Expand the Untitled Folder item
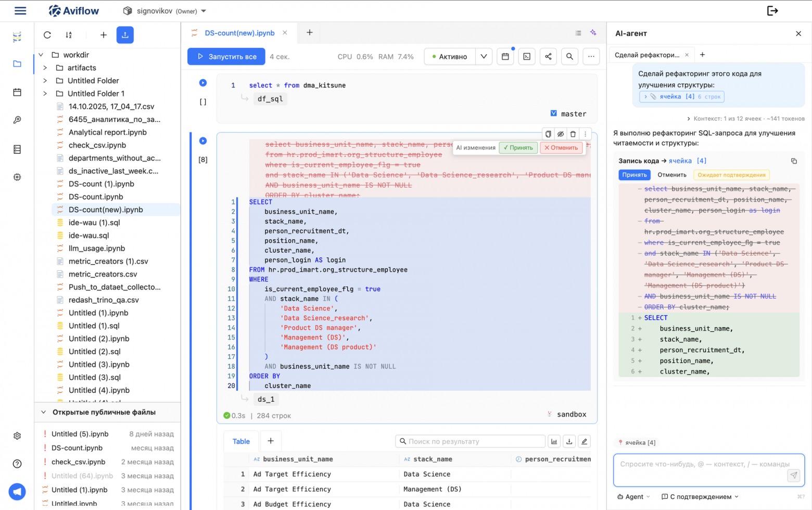This screenshot has width=812, height=510. click(x=45, y=81)
